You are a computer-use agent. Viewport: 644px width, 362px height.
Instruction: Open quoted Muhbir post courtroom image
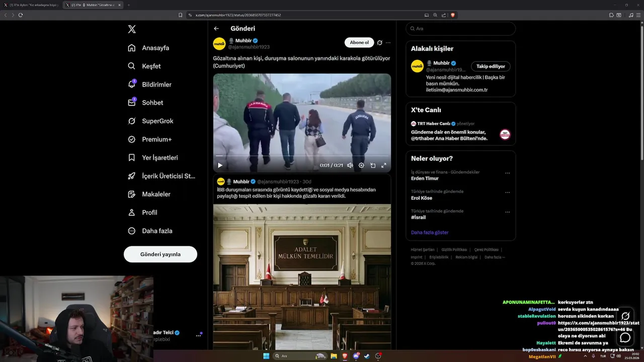tap(302, 277)
